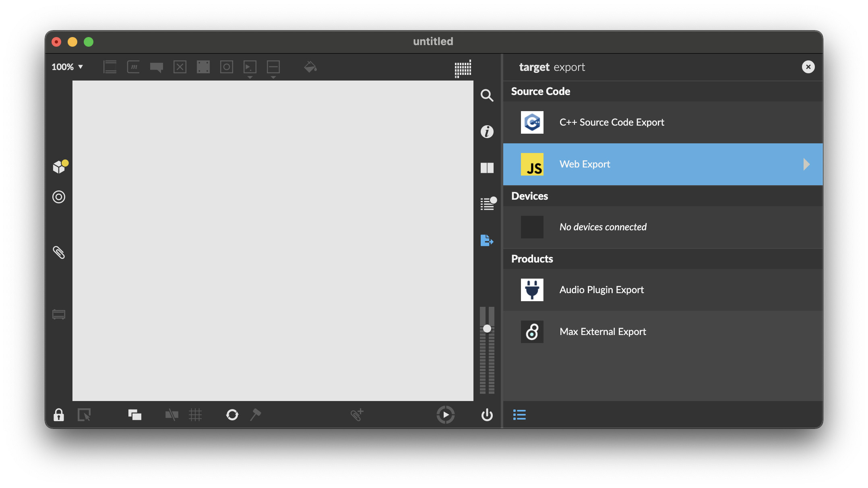
Task: Open the 100% zoom dropdown
Action: pos(67,67)
